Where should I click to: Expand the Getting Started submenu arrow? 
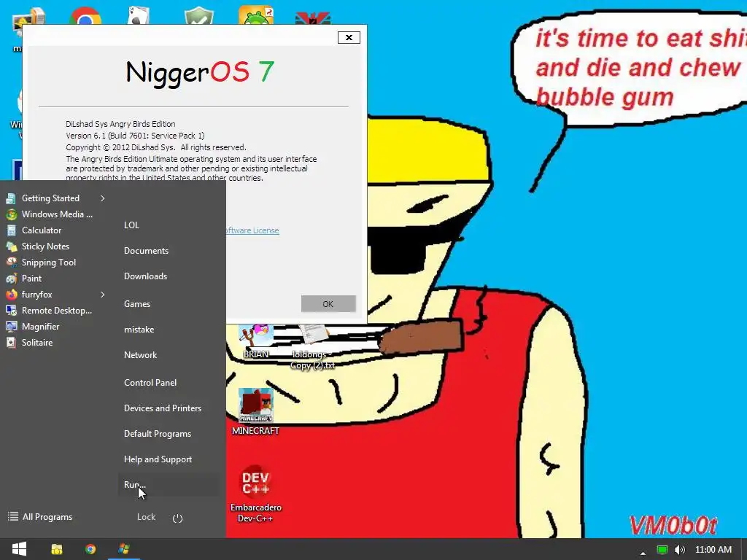click(x=102, y=198)
